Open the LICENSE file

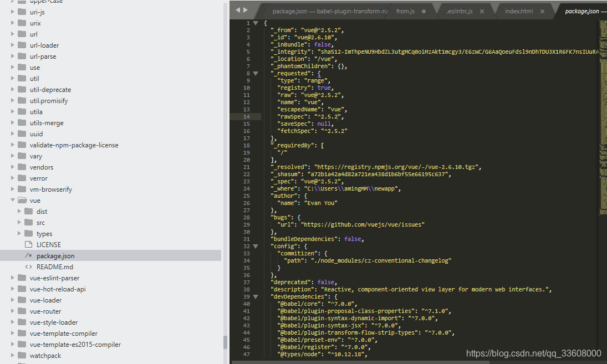pyautogui.click(x=48, y=245)
